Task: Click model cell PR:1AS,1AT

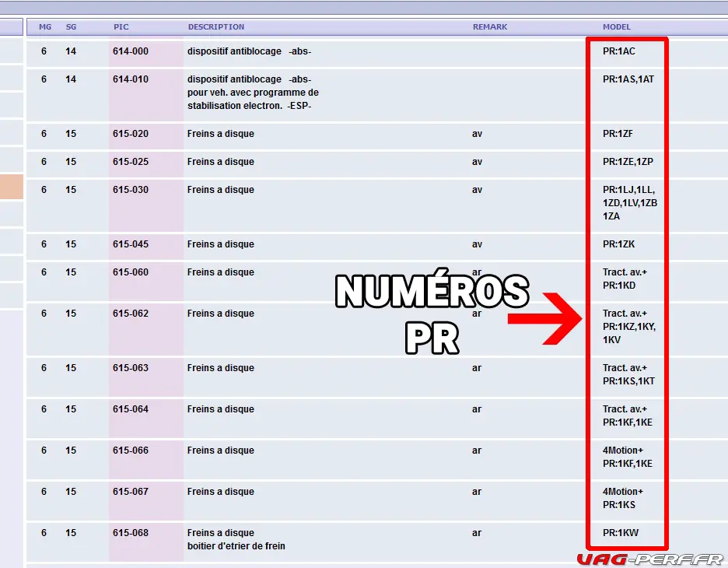Action: pos(628,79)
